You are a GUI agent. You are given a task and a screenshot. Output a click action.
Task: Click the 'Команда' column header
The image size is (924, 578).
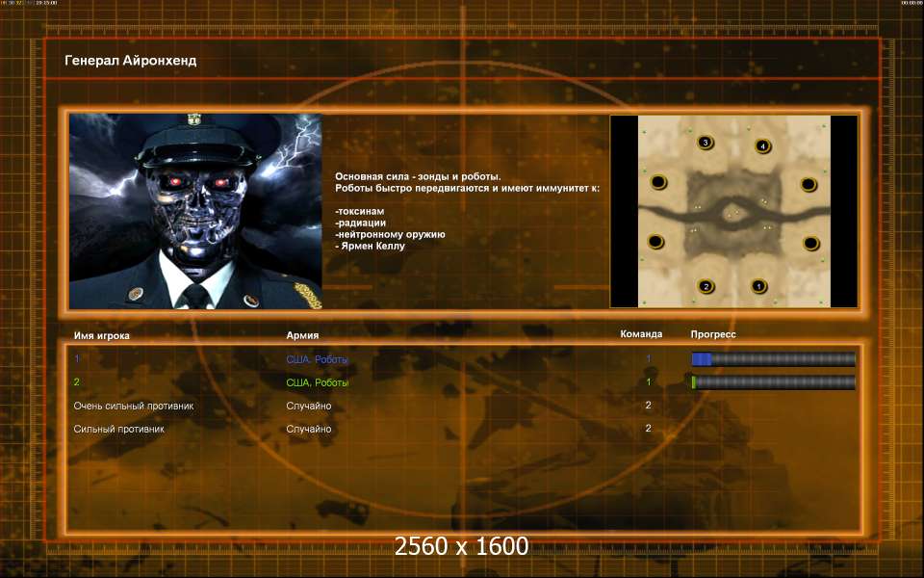[x=641, y=334]
